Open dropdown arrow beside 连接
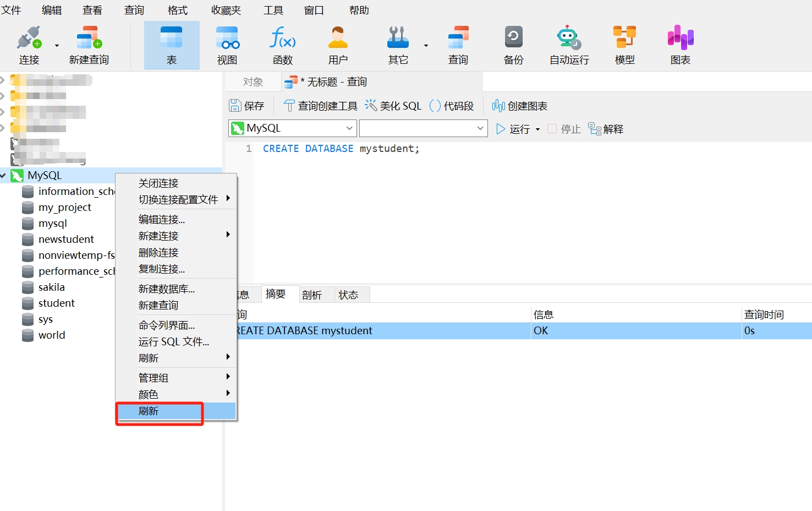The width and height of the screenshot is (812, 511). click(x=57, y=46)
